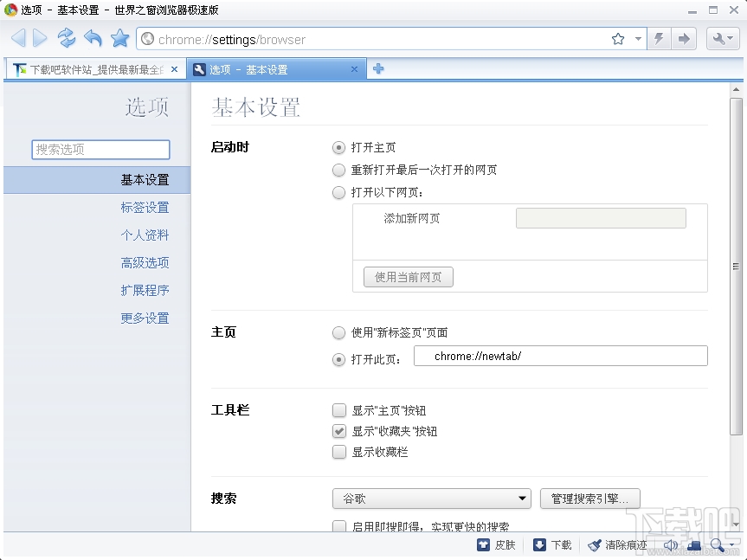This screenshot has height=560, width=747.
Task: Select the 打开主页 startup radio button
Action: click(x=338, y=148)
